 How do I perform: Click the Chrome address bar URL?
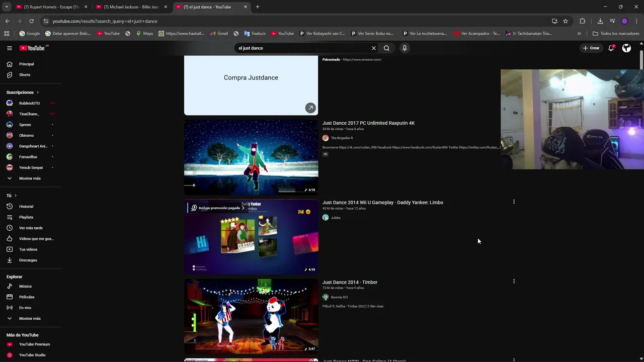pos(105,21)
